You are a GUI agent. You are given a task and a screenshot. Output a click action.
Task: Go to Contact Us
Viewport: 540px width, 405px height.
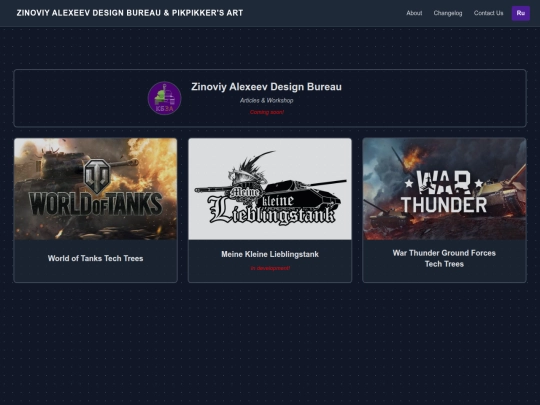pyautogui.click(x=488, y=13)
